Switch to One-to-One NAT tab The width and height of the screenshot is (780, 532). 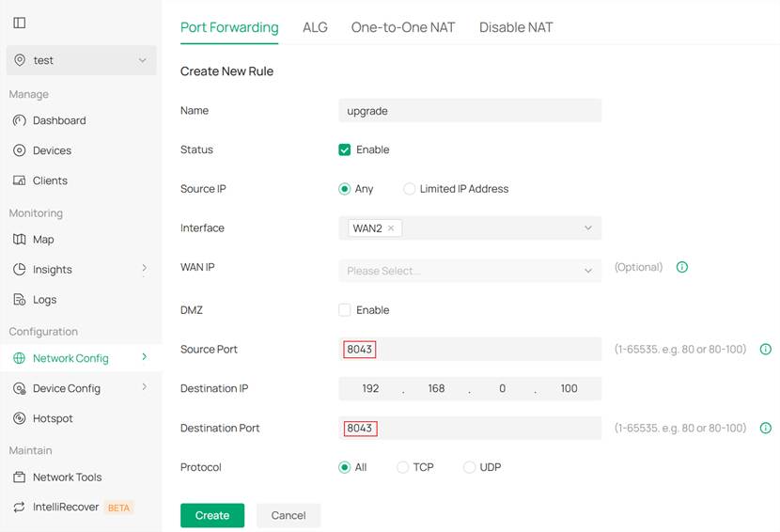point(402,27)
